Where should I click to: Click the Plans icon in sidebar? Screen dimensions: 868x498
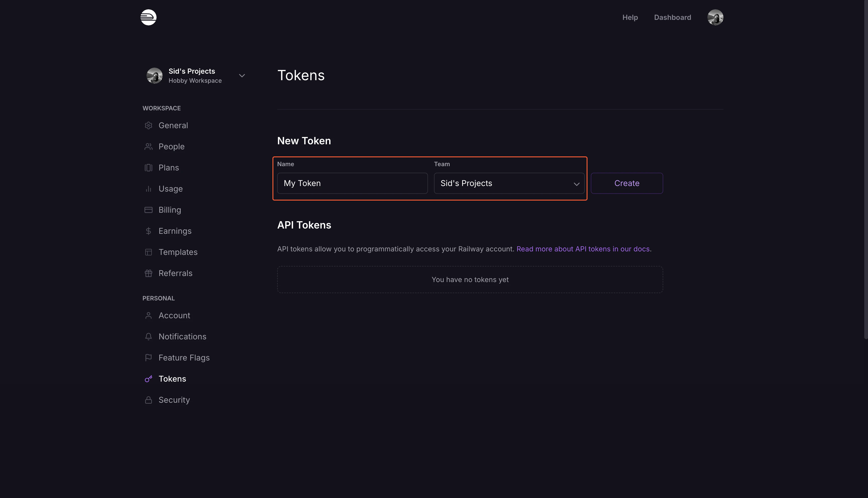148,168
